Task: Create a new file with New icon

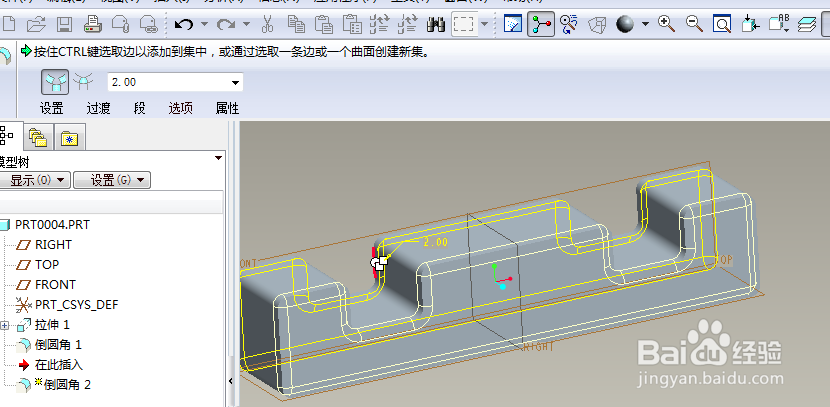Action: [x=10, y=24]
